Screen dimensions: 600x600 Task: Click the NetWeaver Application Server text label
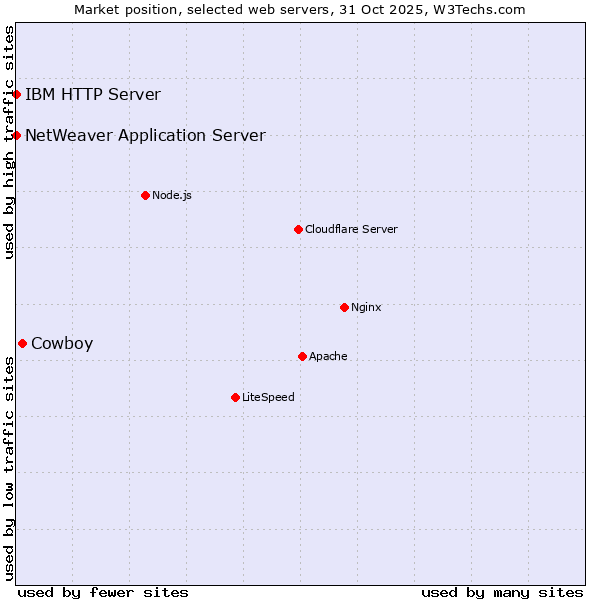pyautogui.click(x=145, y=135)
